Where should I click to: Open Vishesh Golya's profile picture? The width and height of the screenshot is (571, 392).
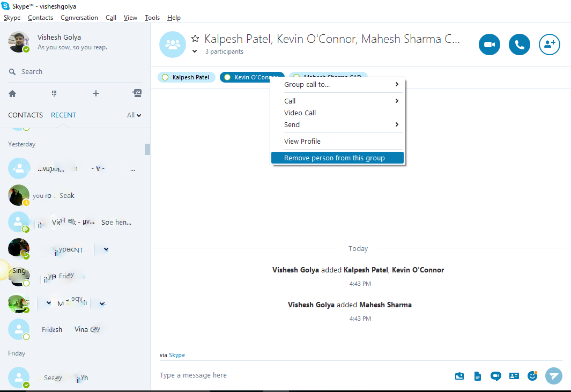[19, 42]
